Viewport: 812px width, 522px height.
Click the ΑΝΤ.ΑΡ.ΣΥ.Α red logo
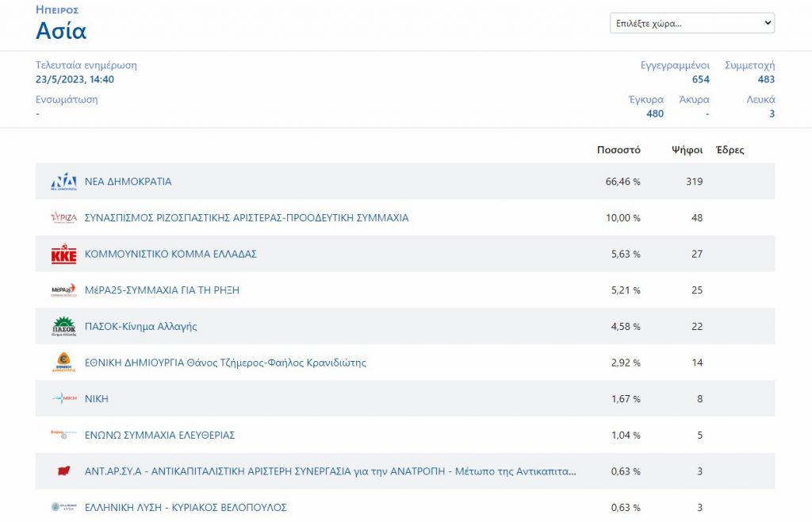tap(63, 472)
